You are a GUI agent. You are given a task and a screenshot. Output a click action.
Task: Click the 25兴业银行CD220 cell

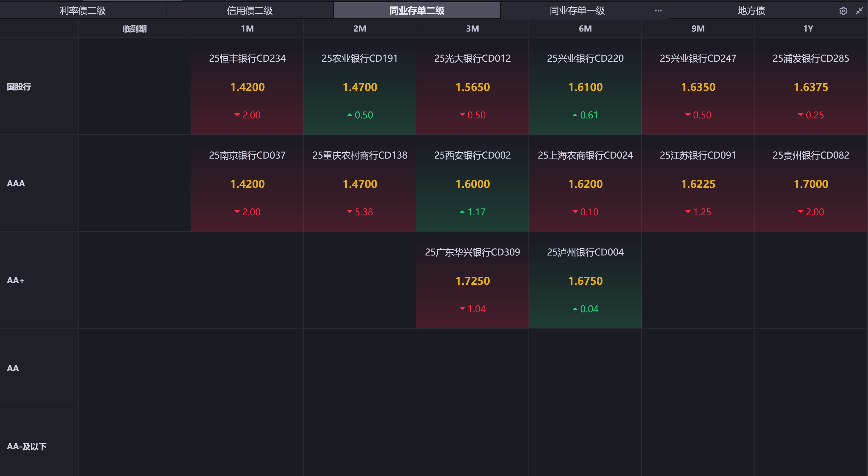click(585, 87)
